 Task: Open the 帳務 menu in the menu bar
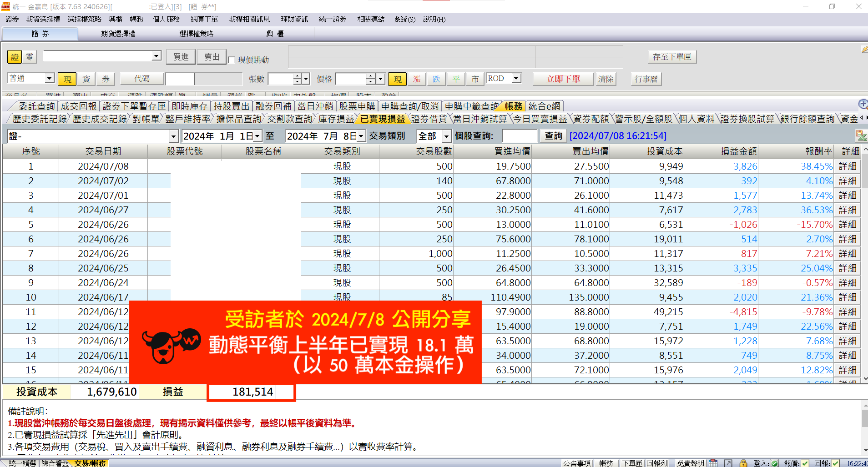136,19
